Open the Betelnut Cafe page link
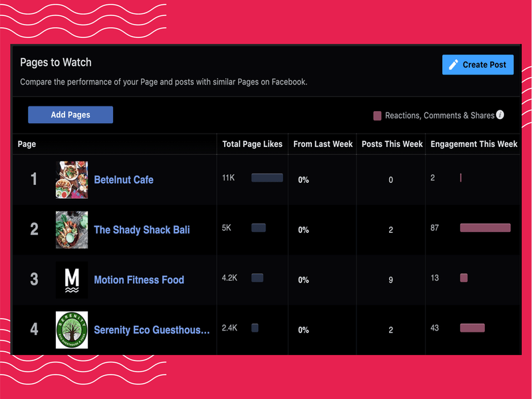The image size is (532, 399). (x=124, y=180)
